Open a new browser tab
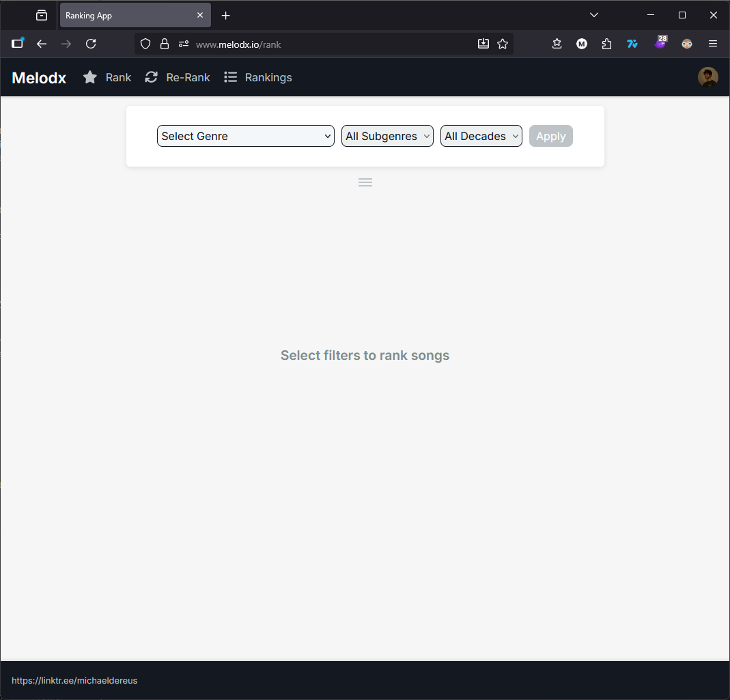 pyautogui.click(x=226, y=16)
